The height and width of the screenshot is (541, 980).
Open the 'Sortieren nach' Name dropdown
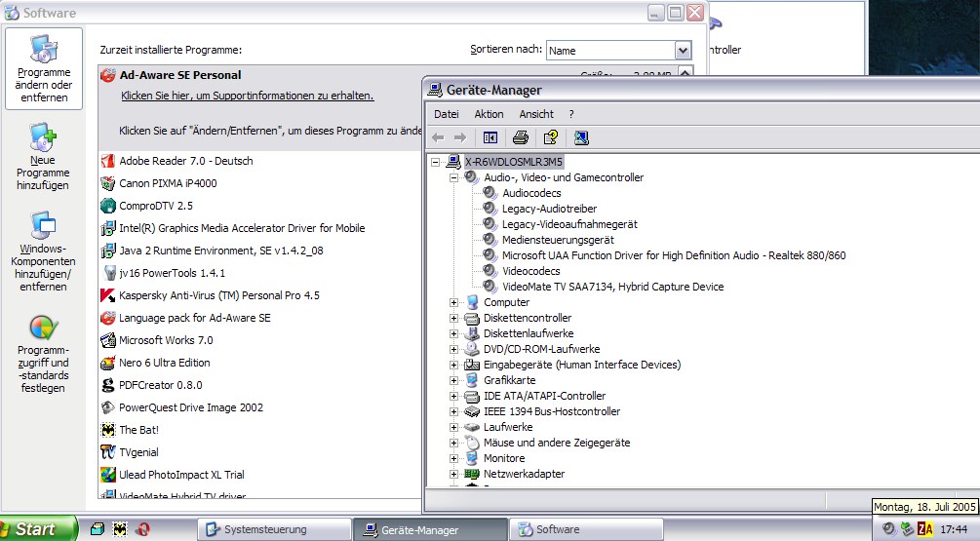pos(683,50)
